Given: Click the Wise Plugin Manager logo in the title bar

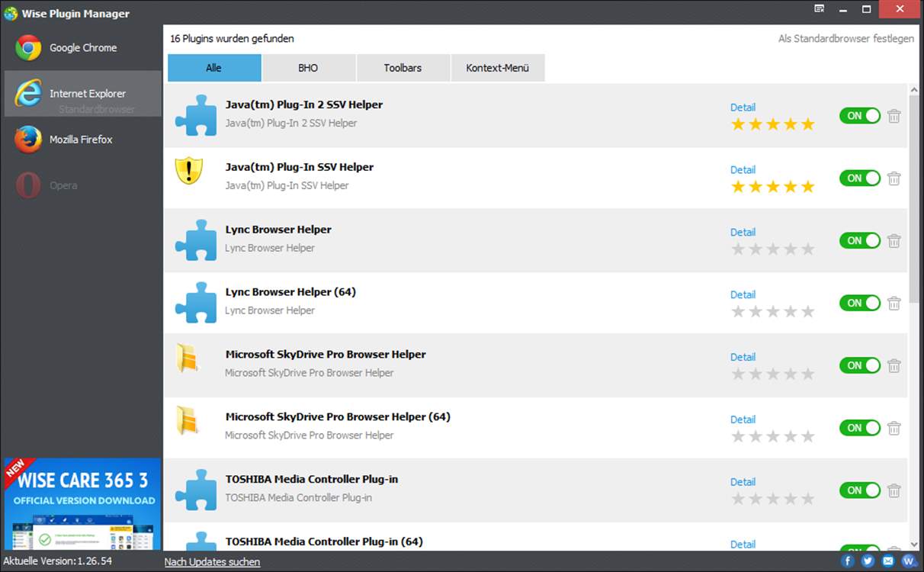Looking at the screenshot, I should (x=10, y=13).
